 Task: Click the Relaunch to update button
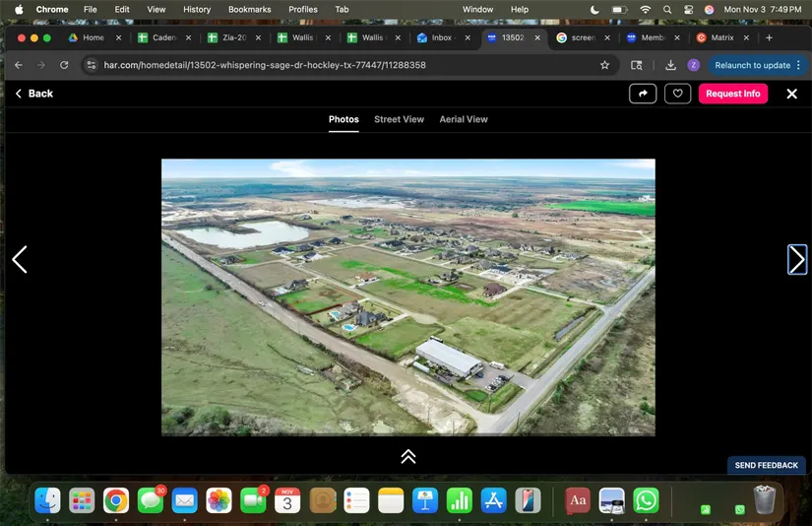pyautogui.click(x=752, y=65)
